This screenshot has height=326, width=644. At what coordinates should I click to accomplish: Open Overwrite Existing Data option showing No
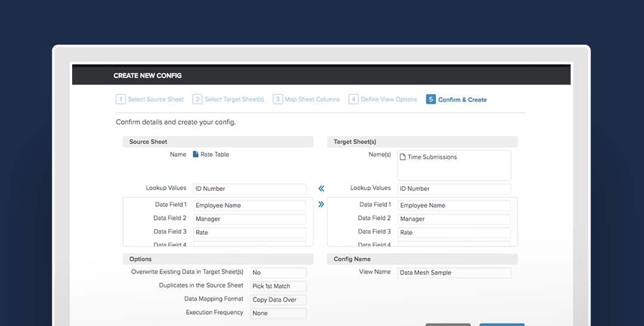pyautogui.click(x=278, y=272)
